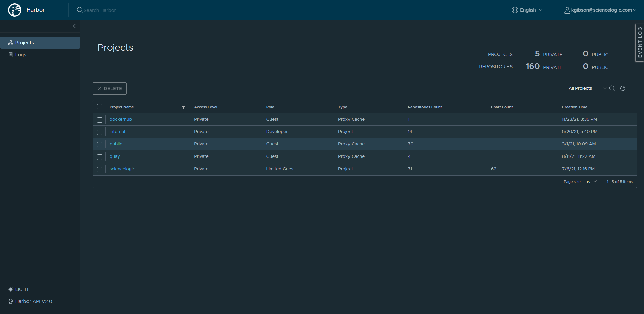Open the internal project link
The image size is (644, 314).
coord(117,132)
